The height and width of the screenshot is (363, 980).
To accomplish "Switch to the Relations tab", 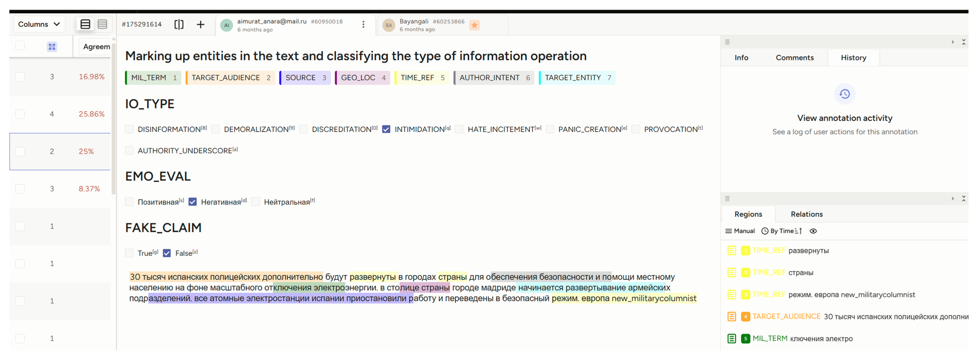I will (806, 214).
